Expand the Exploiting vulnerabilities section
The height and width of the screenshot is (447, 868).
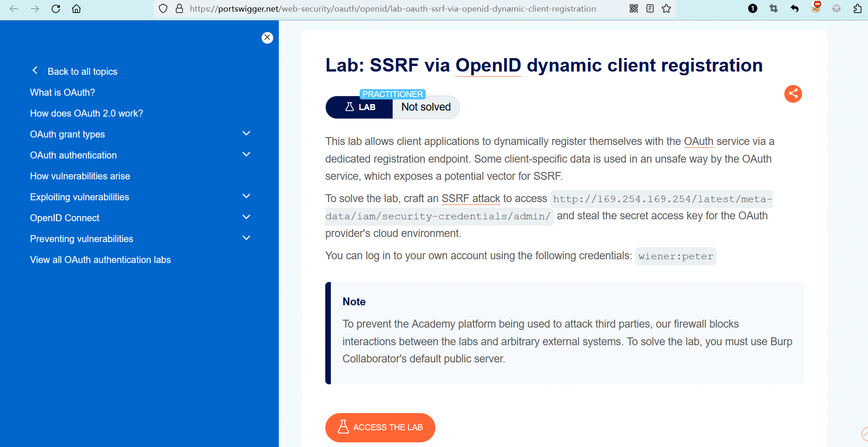pos(246,197)
